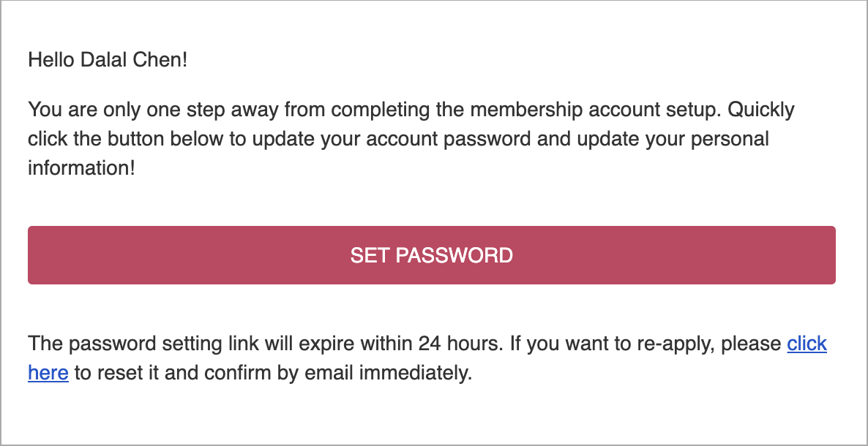The height and width of the screenshot is (446, 868).
Task: Click the SET PASSWORD button
Action: tap(431, 255)
